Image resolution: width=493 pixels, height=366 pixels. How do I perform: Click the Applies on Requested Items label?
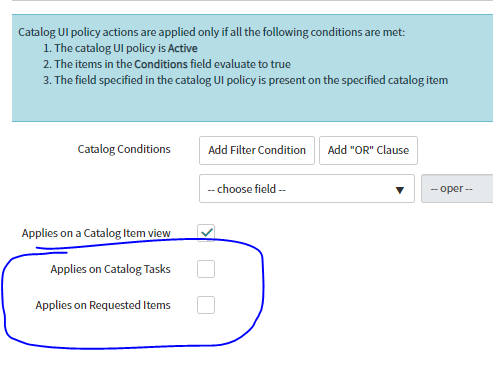(x=103, y=305)
